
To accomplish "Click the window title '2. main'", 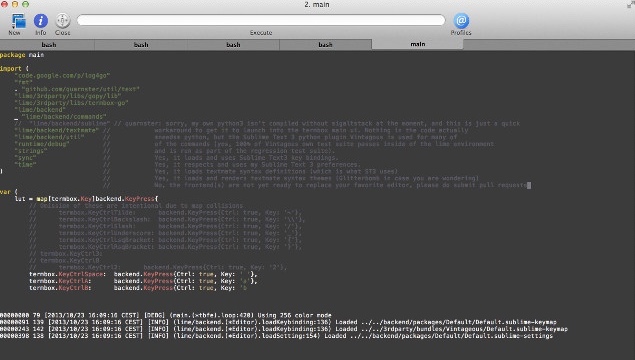I will 317,4.
